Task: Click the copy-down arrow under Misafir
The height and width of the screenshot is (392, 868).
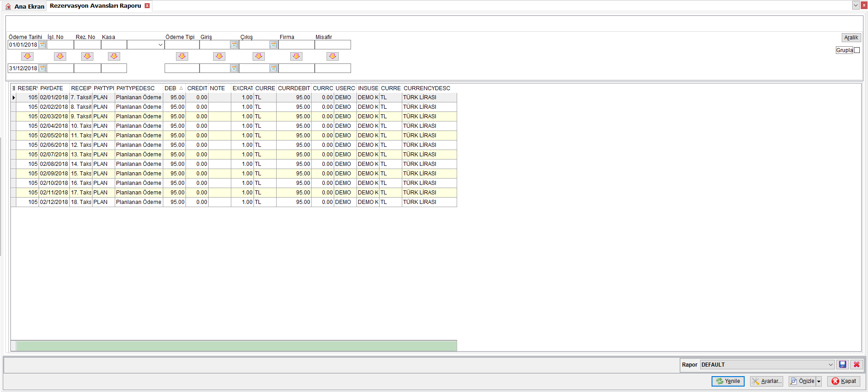Action: 332,56
